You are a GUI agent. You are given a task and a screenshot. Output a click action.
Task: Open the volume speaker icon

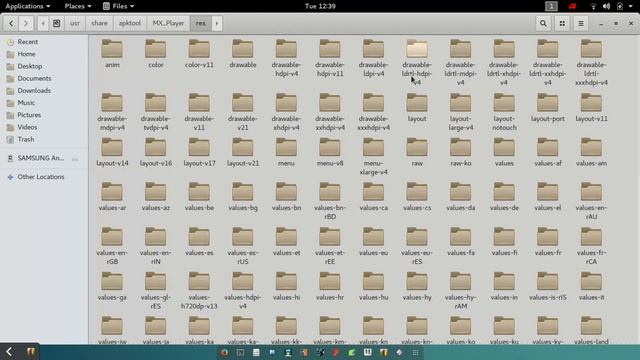[x=607, y=6]
